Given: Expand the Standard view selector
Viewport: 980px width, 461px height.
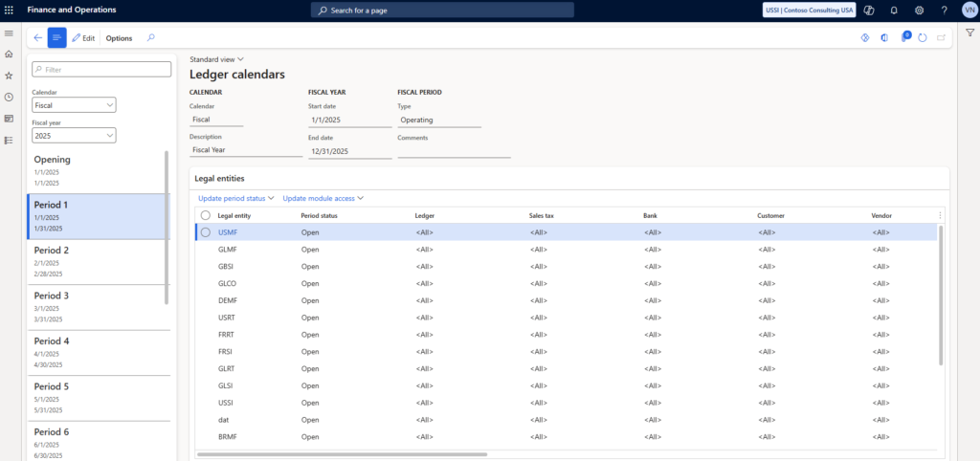Looking at the screenshot, I should (x=216, y=59).
